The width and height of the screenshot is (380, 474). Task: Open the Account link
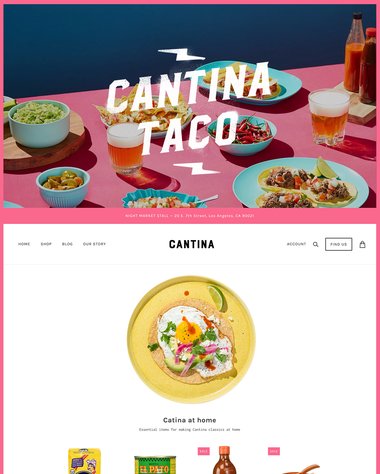click(x=296, y=244)
